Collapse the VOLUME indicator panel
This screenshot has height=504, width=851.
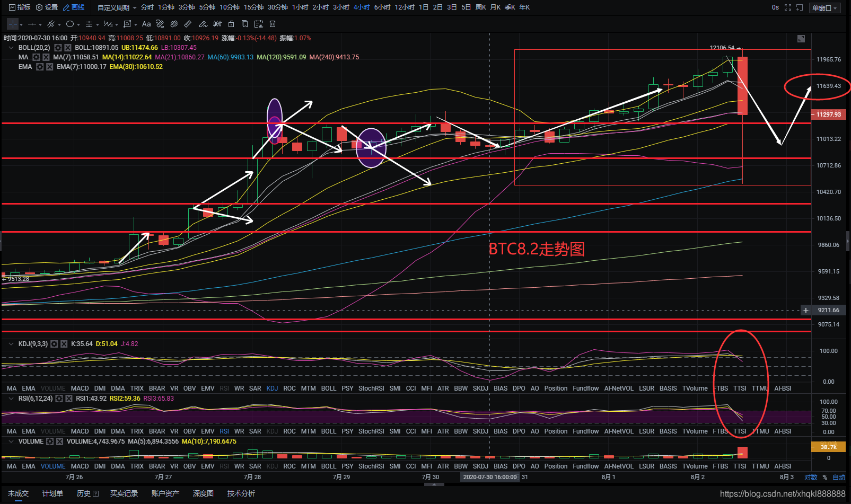pyautogui.click(x=11, y=441)
